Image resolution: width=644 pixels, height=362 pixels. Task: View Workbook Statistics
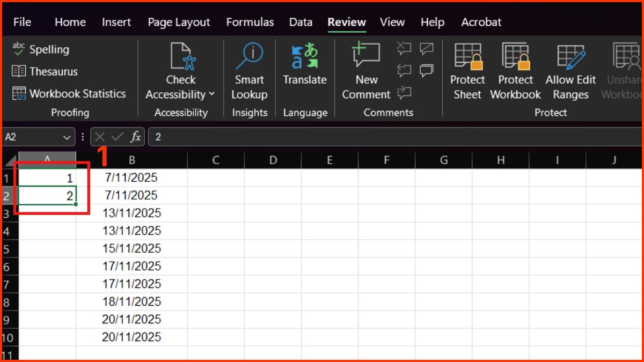tap(70, 93)
